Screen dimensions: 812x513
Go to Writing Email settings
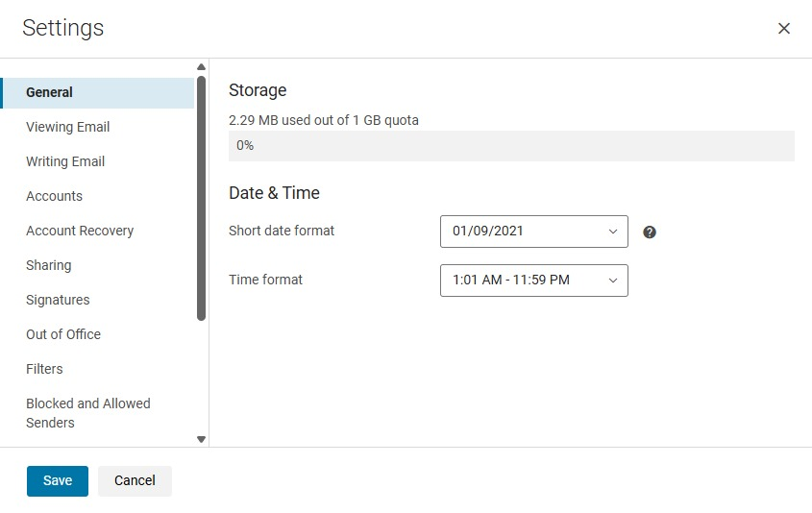[x=65, y=161]
